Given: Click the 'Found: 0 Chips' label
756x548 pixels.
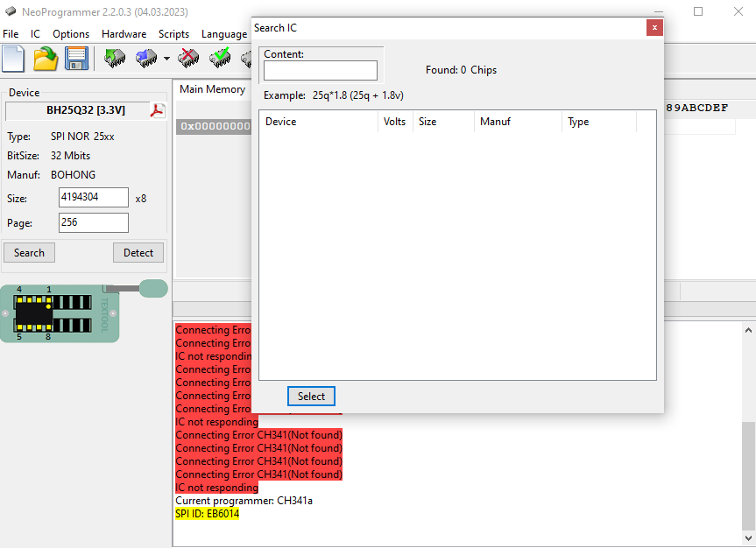Looking at the screenshot, I should click(x=461, y=70).
